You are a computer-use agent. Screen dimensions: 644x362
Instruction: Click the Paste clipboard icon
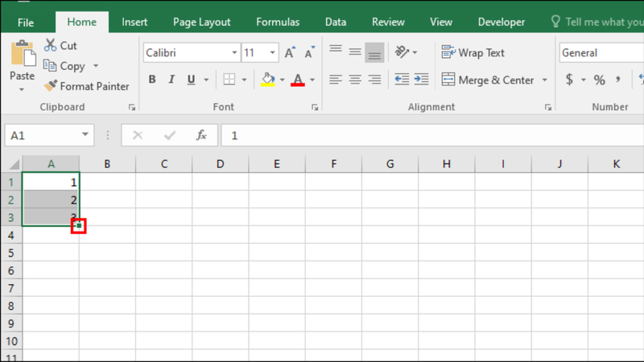click(x=23, y=53)
